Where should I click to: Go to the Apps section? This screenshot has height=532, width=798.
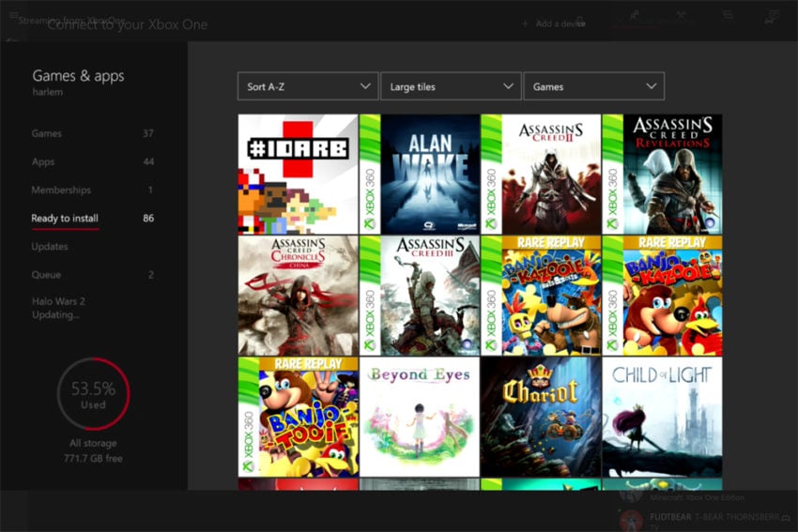click(x=92, y=161)
